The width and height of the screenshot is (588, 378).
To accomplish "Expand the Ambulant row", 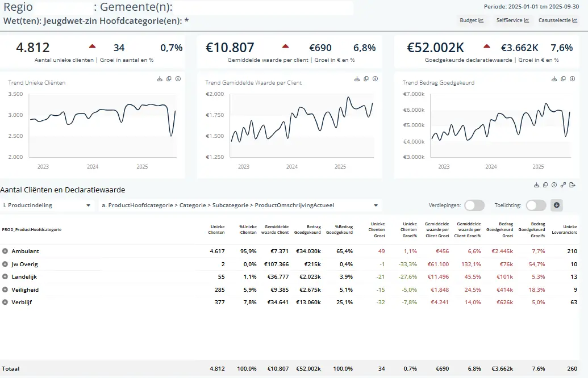I will (5, 251).
